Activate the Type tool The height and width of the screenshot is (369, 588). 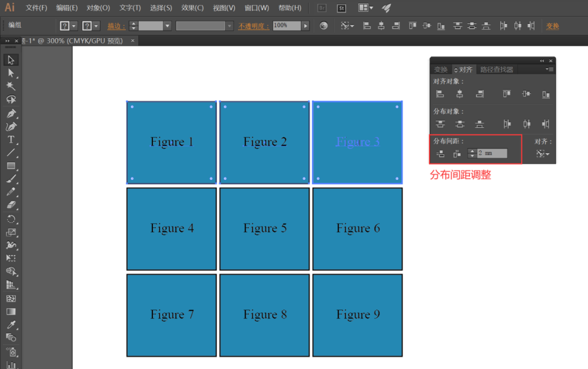[x=11, y=139]
